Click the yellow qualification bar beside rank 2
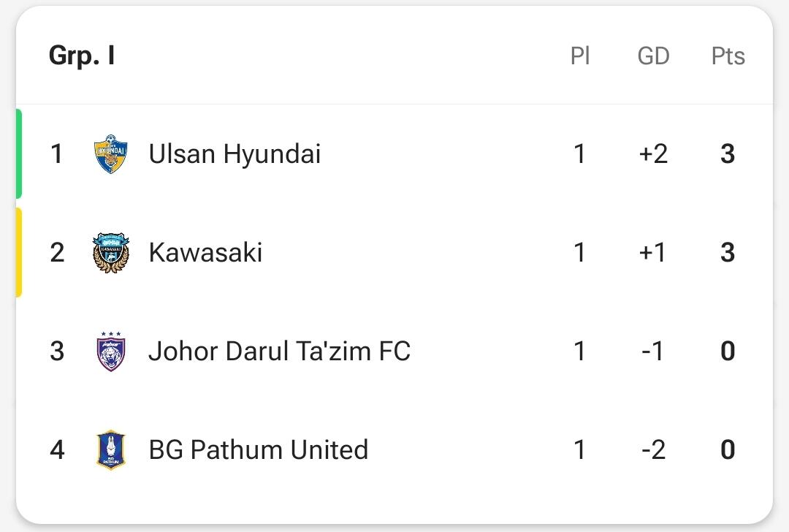 (19, 252)
